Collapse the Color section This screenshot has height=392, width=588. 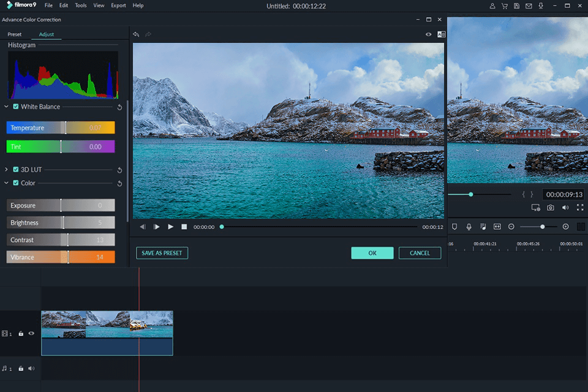7,183
